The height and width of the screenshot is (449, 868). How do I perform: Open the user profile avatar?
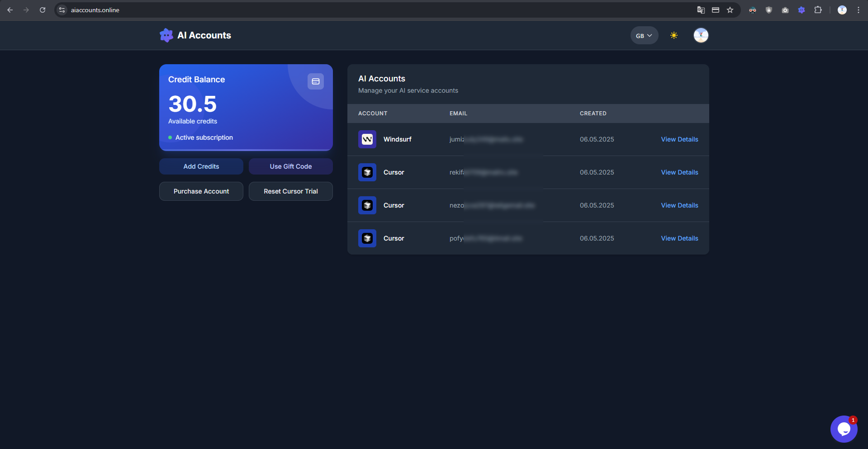pos(701,35)
